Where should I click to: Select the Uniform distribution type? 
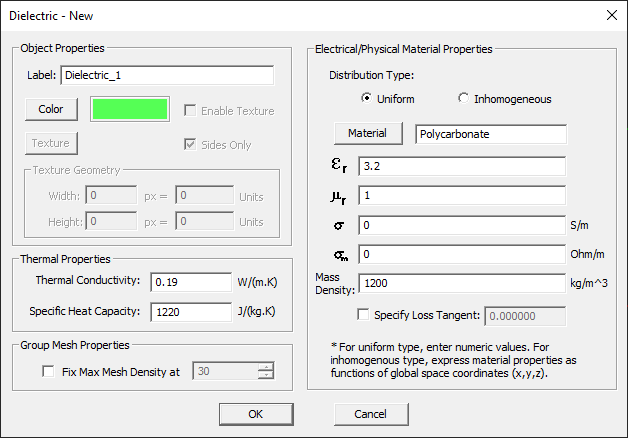pos(366,99)
